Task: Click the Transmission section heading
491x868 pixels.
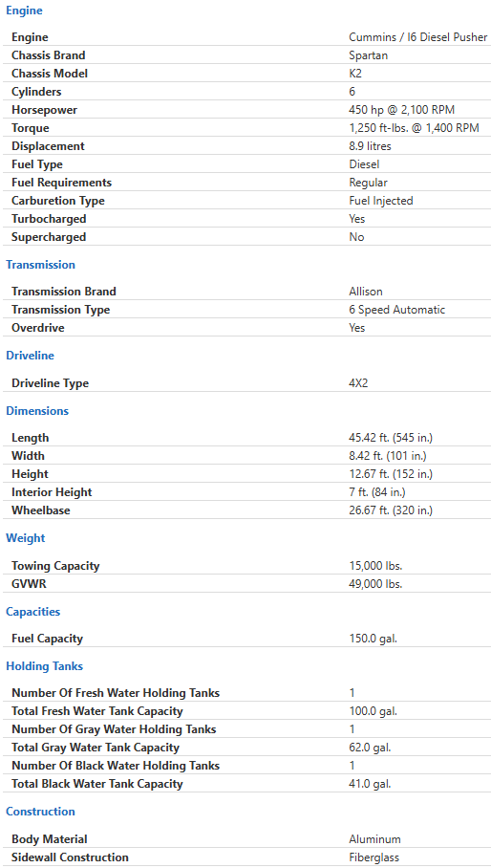Action: [x=40, y=265]
